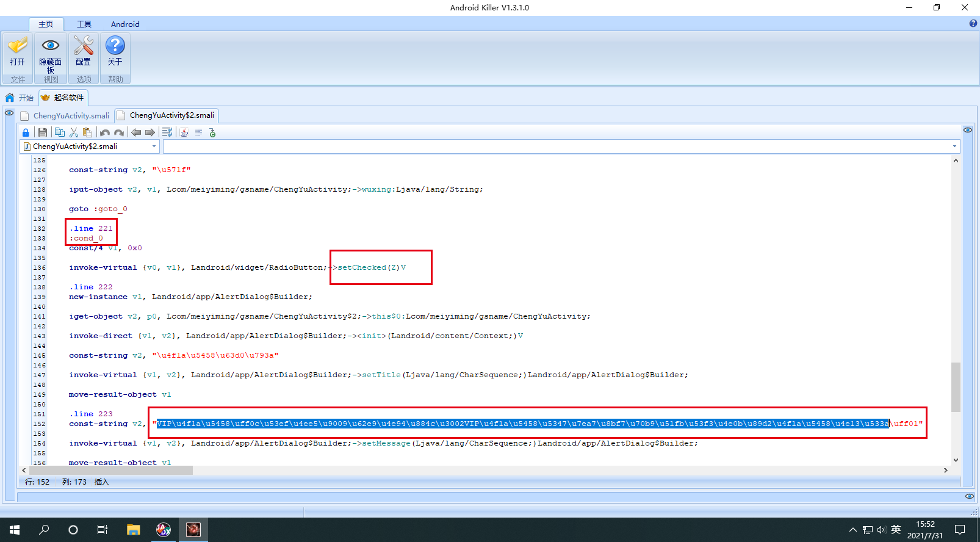The width and height of the screenshot is (980, 542).
Task: Click the "列: 173" status bar entry
Action: (74, 482)
